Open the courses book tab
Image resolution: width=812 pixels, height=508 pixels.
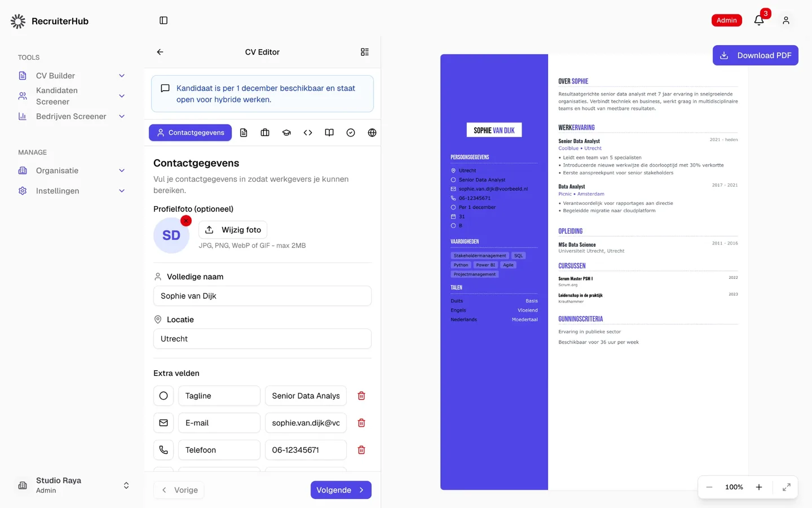point(329,133)
